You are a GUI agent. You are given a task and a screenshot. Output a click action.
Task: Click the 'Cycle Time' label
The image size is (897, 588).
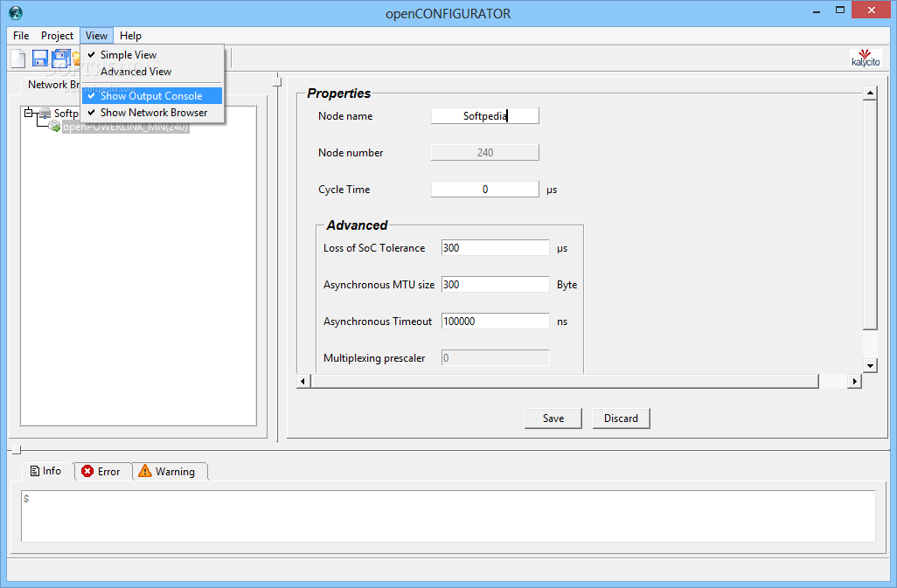(344, 189)
